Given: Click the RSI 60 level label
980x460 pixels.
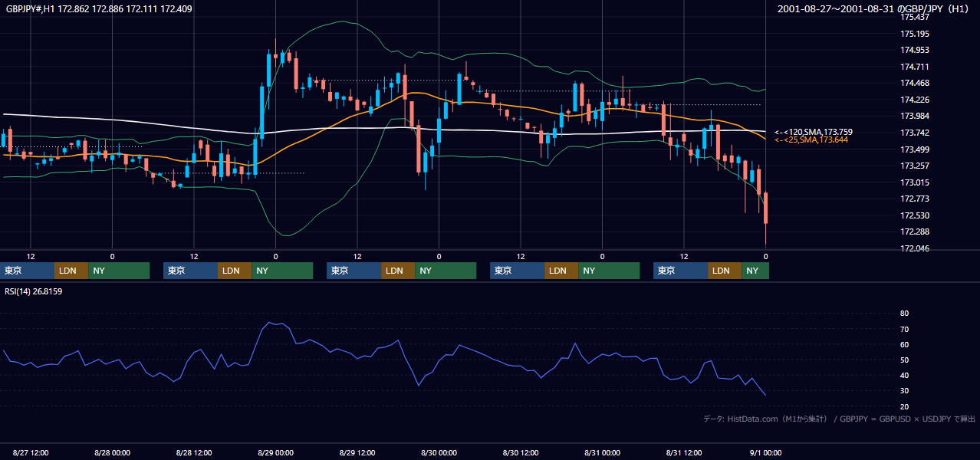Looking at the screenshot, I should (904, 344).
